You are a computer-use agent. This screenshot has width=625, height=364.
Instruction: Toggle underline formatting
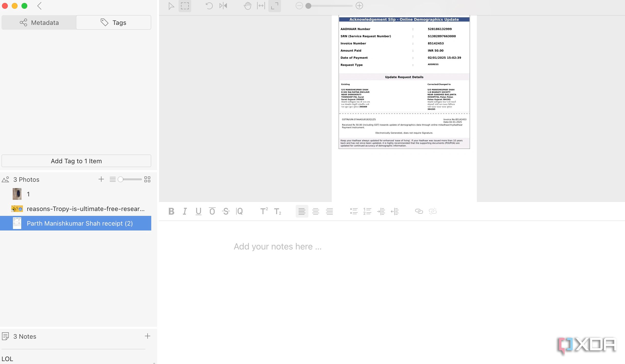click(198, 211)
